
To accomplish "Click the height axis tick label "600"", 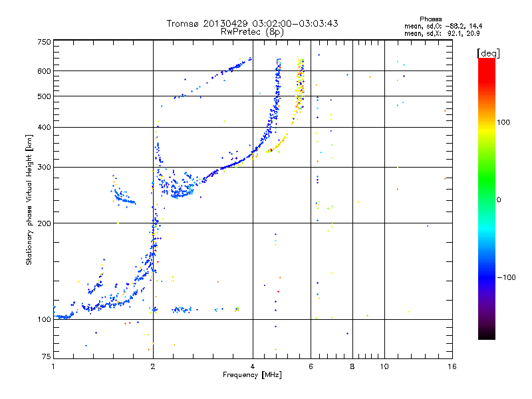I will pyautogui.click(x=44, y=71).
